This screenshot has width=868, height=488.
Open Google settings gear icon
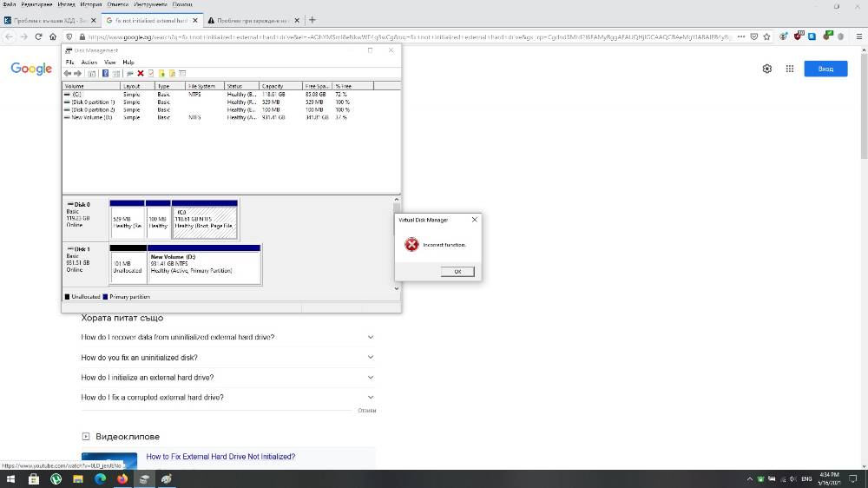coord(766,69)
